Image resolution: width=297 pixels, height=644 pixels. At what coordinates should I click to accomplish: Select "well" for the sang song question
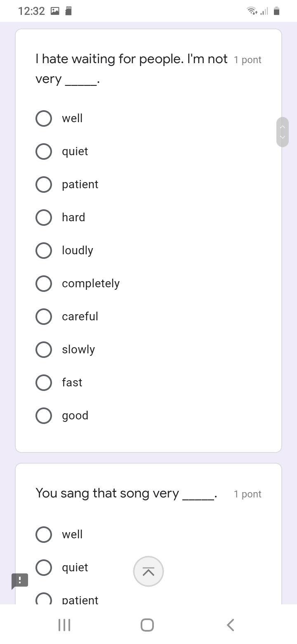point(44,535)
